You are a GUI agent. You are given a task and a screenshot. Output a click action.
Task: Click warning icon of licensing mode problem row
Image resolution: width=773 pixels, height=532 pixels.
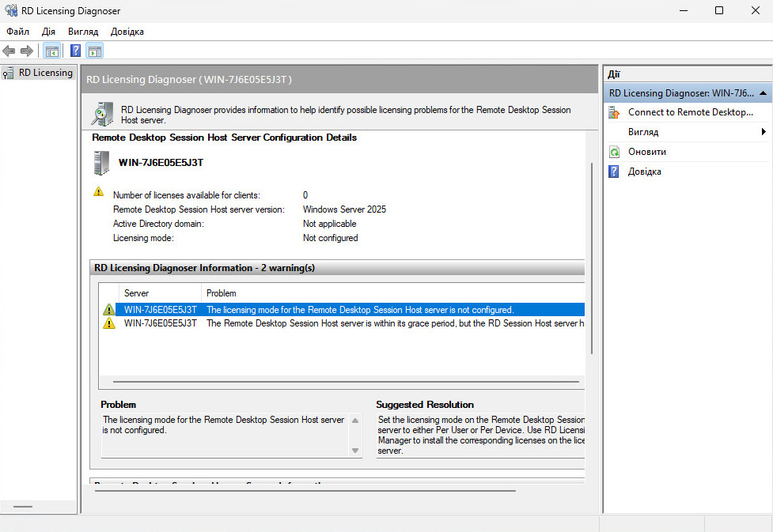(109, 310)
